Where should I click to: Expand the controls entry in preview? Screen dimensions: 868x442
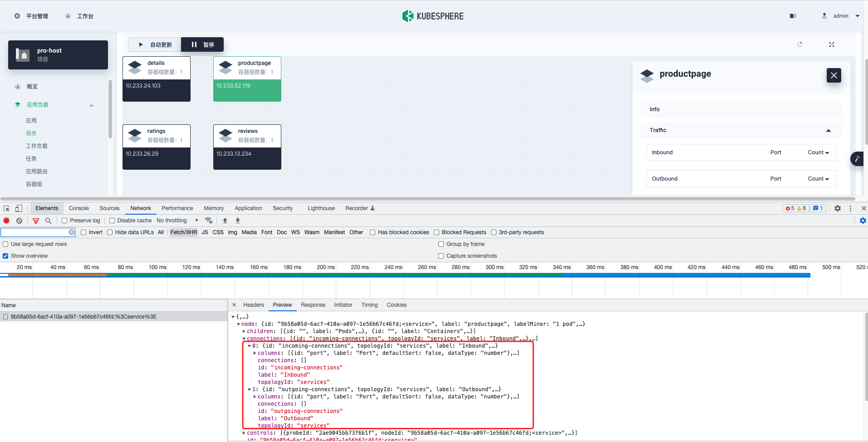pyautogui.click(x=244, y=433)
